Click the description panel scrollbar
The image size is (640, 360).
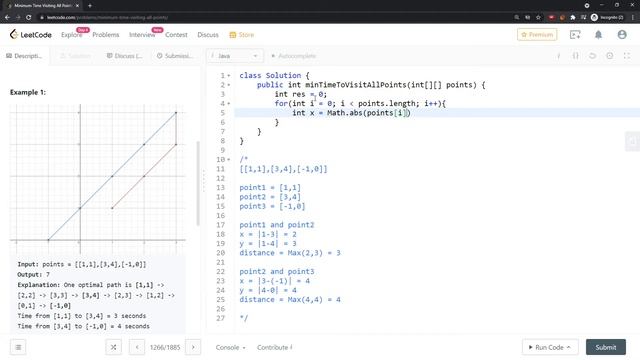pos(198,183)
